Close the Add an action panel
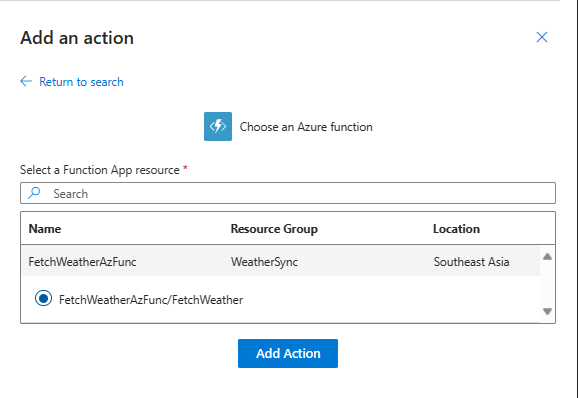 [x=542, y=37]
